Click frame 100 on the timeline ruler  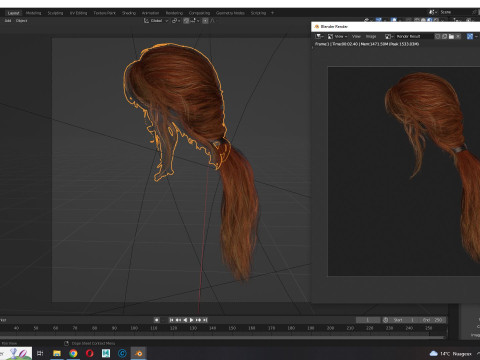(134, 328)
